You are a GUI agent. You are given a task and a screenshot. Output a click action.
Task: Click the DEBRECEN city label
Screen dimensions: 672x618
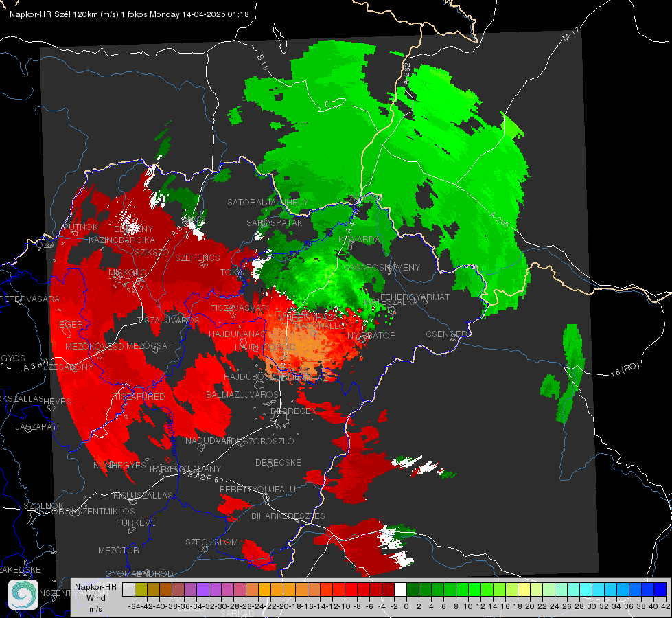(294, 411)
